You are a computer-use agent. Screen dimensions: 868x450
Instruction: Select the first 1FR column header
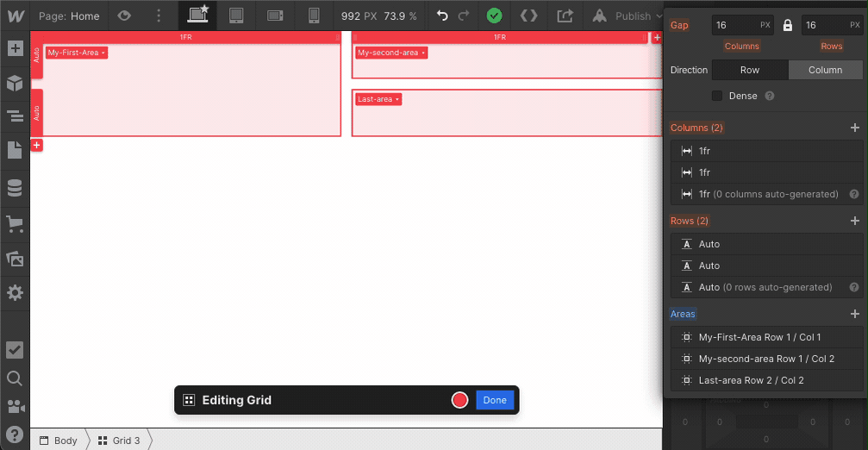185,37
